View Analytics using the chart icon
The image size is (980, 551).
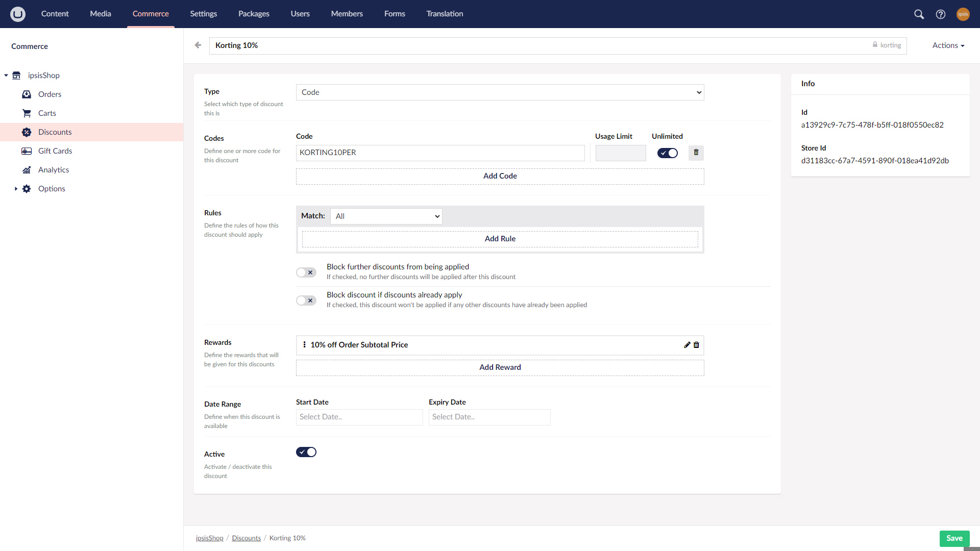(27, 170)
